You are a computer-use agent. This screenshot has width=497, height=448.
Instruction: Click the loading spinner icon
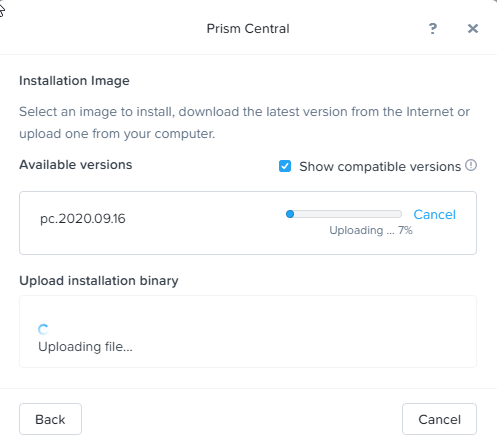tap(43, 329)
